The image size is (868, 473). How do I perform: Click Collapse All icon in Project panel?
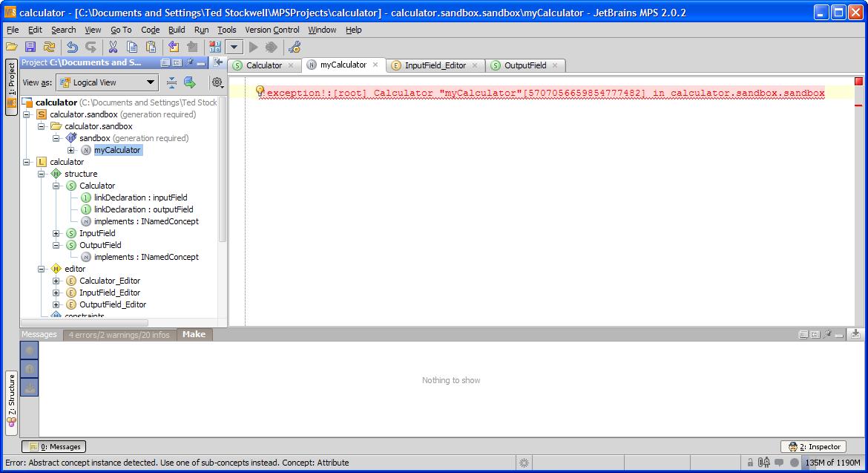pyautogui.click(x=171, y=82)
